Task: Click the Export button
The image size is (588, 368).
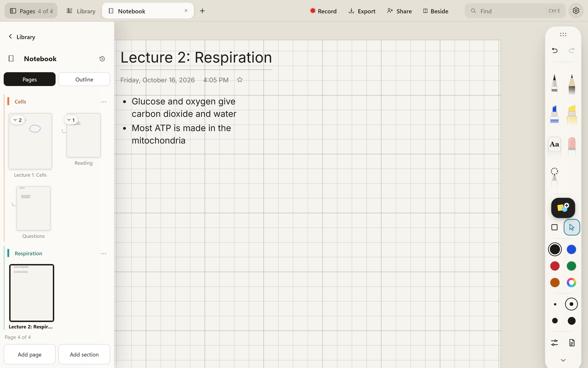Action: point(362,11)
